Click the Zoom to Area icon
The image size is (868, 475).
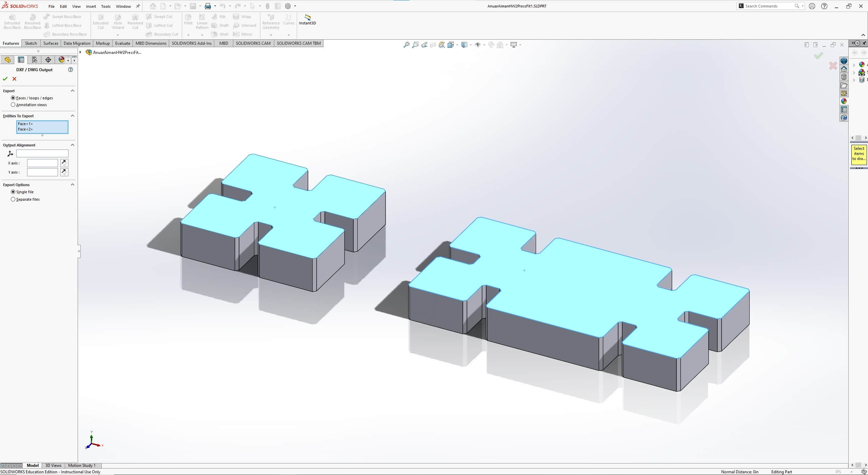click(415, 45)
